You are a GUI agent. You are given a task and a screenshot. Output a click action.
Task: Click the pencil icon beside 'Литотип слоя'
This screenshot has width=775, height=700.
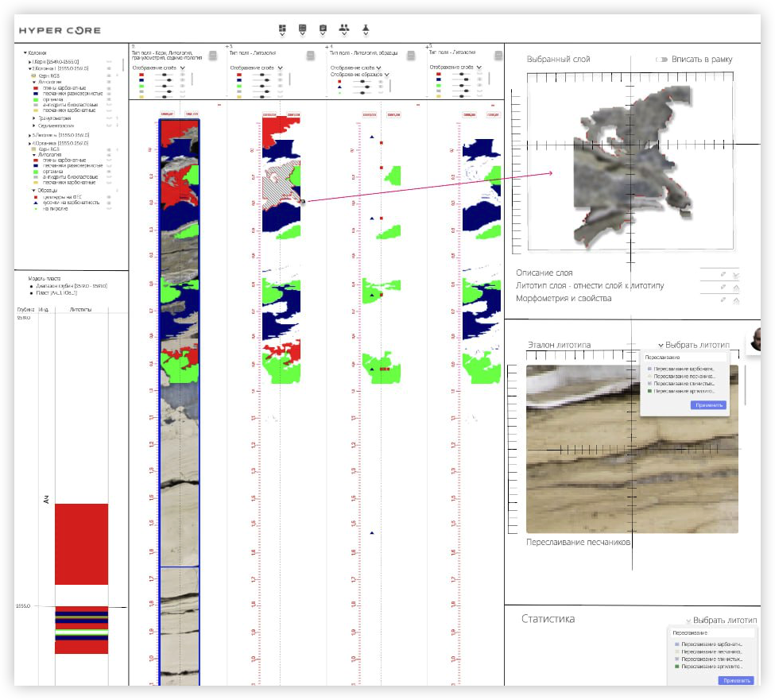723,287
